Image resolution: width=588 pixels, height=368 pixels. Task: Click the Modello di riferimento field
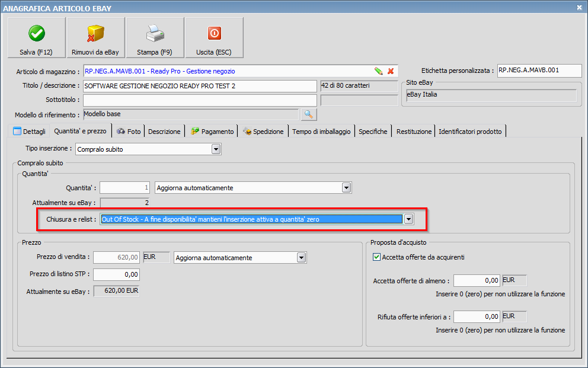[190, 114]
